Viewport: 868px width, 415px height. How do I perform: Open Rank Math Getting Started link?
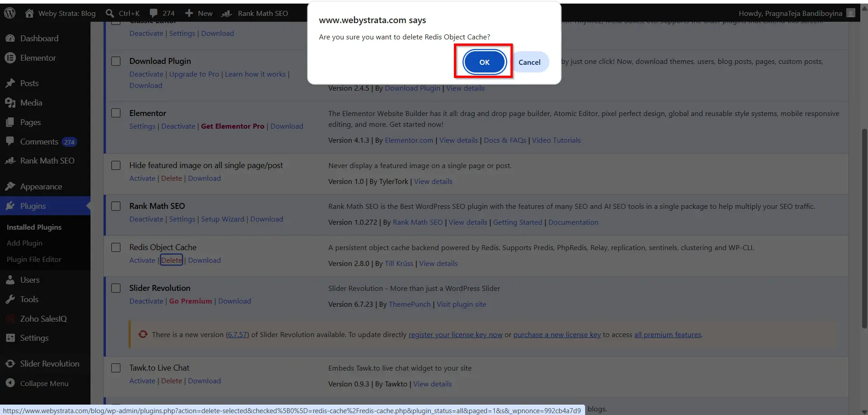tap(518, 222)
